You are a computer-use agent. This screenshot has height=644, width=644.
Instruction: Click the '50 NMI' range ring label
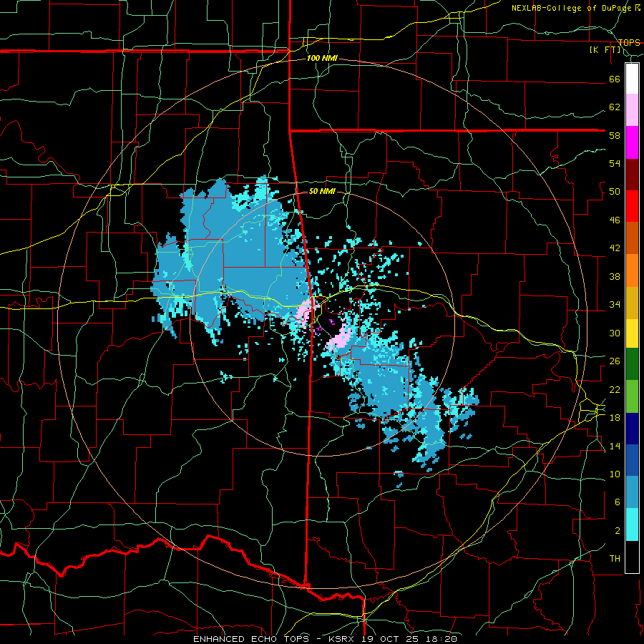pos(322,191)
